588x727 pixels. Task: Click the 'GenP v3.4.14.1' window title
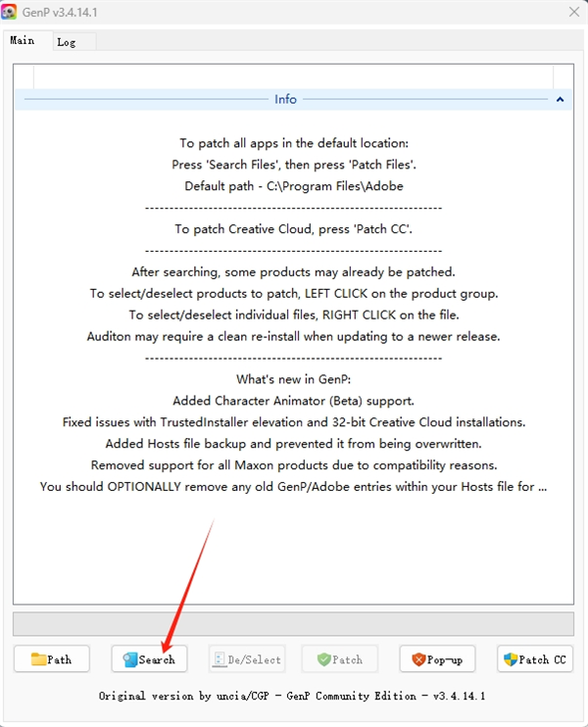click(60, 12)
